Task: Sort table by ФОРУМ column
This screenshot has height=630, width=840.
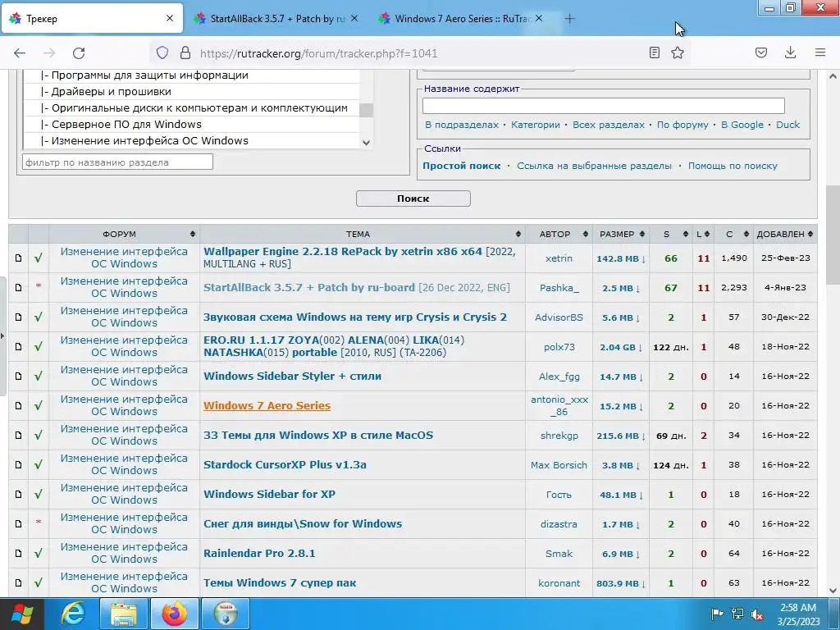Action: click(x=125, y=234)
